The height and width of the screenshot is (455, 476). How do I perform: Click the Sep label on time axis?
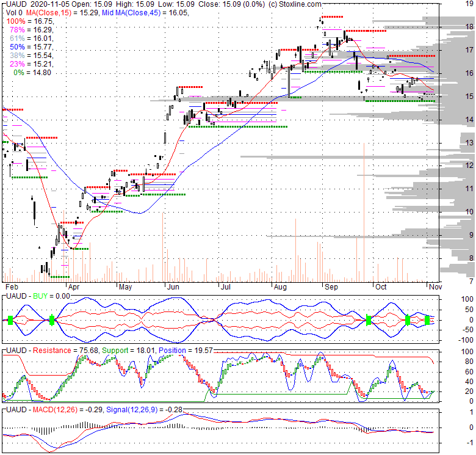[x=331, y=287]
